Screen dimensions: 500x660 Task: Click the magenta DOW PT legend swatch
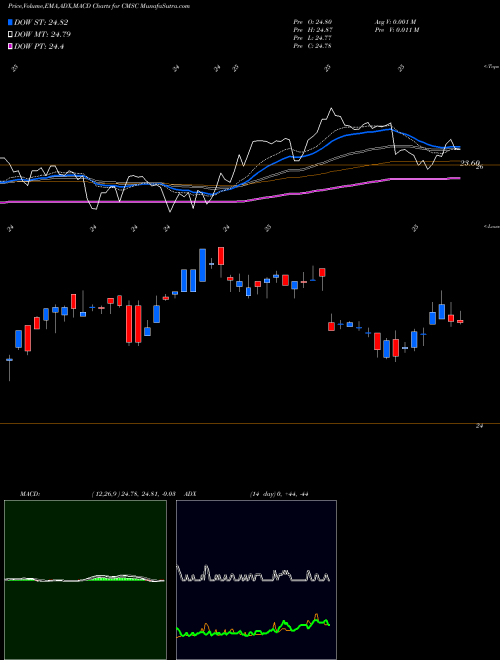coord(10,47)
